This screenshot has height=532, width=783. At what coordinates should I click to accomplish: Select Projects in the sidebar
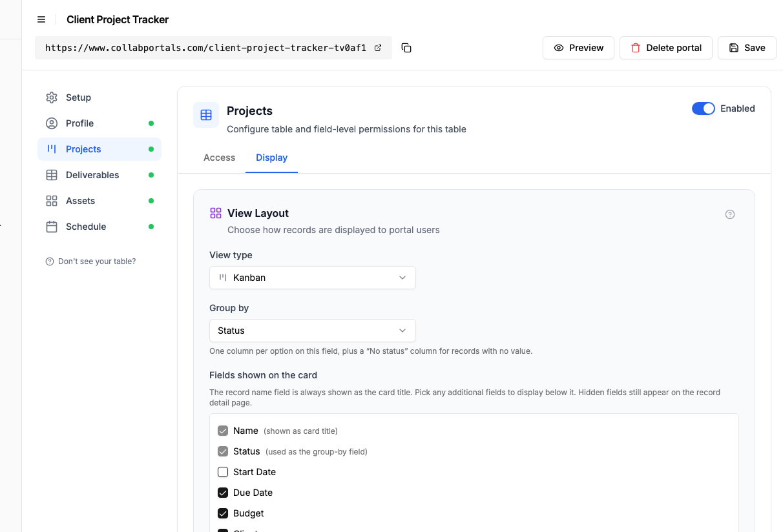pos(99,149)
